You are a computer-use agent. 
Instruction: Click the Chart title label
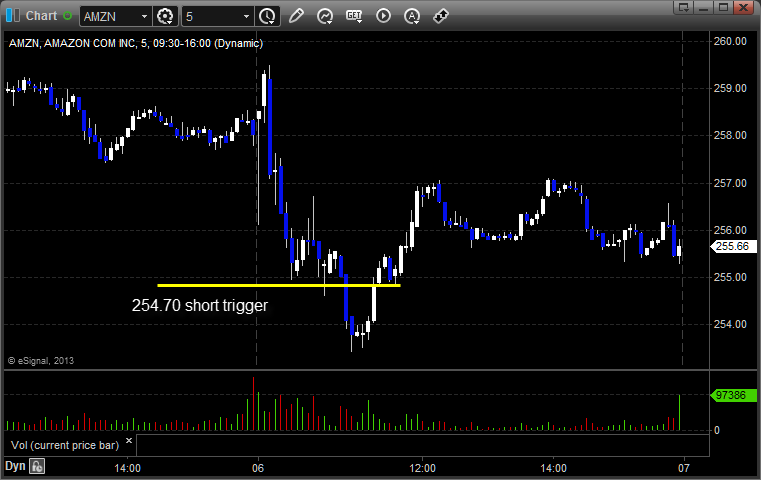[x=41, y=16]
